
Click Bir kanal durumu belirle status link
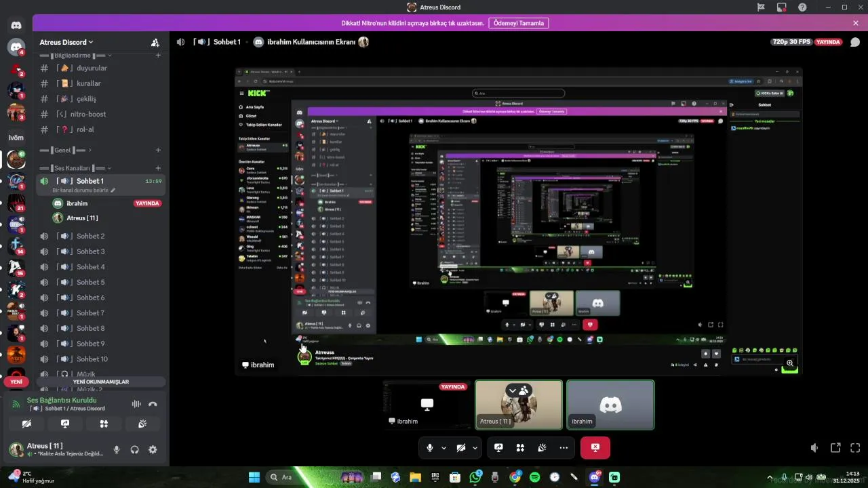[x=84, y=190]
